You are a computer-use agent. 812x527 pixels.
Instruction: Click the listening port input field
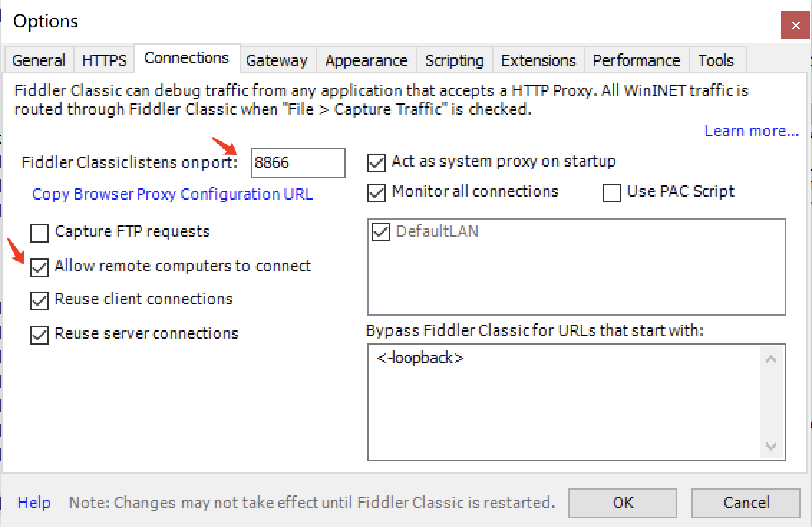298,163
